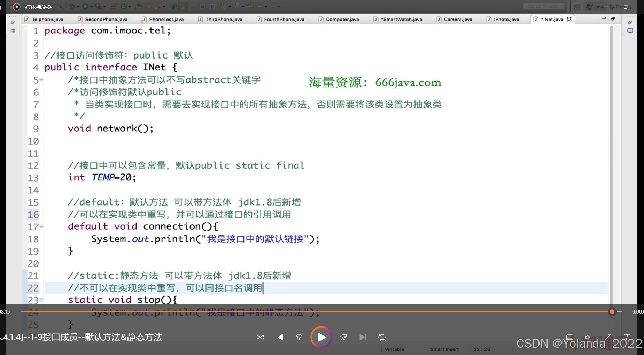The width and height of the screenshot is (644, 355).
Task: Toggle show whitespace characters icon
Action: pyautogui.click(x=212, y=6)
